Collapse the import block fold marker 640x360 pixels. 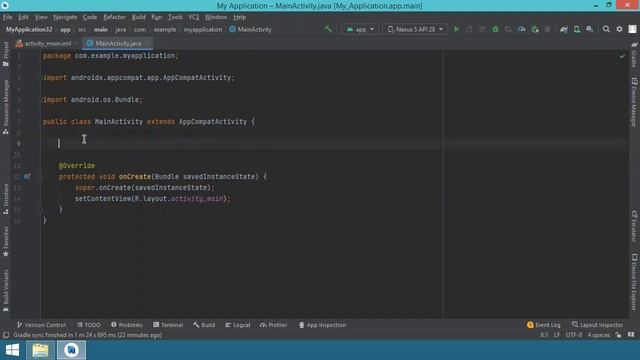(40, 78)
